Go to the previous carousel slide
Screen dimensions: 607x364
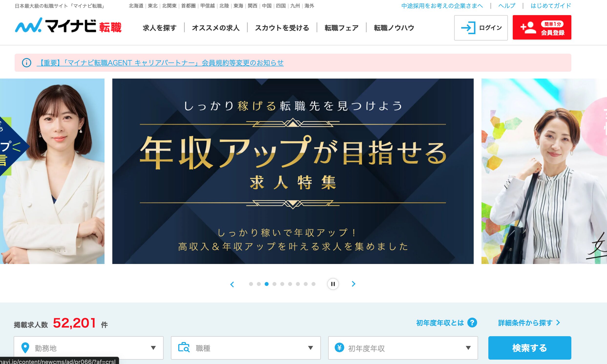pos(232,284)
